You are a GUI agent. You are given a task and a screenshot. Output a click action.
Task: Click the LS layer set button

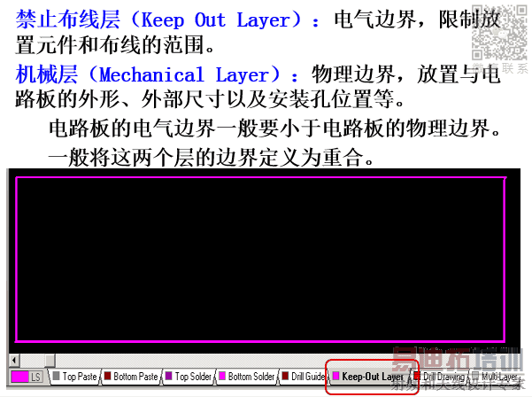coord(35,377)
